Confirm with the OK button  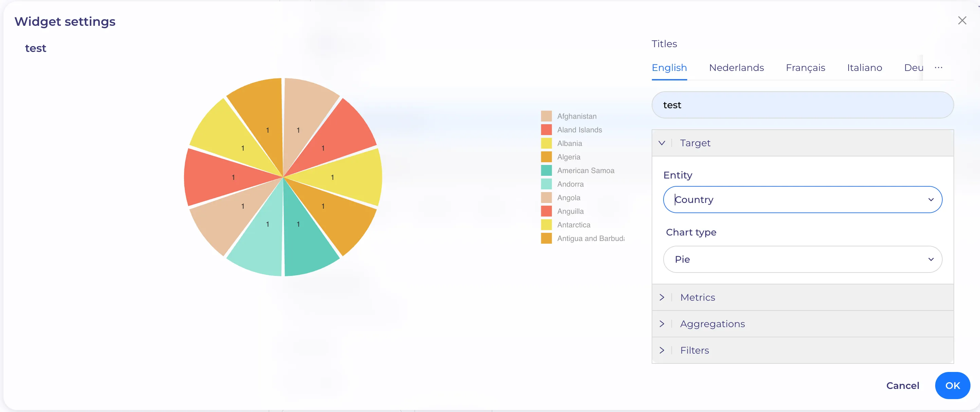click(952, 386)
